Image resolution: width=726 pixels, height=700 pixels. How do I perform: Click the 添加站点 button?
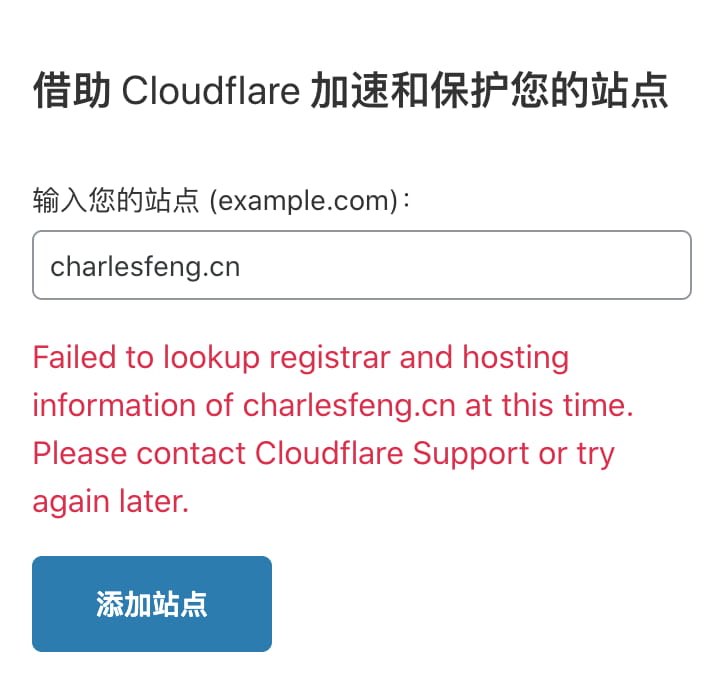[x=152, y=604]
